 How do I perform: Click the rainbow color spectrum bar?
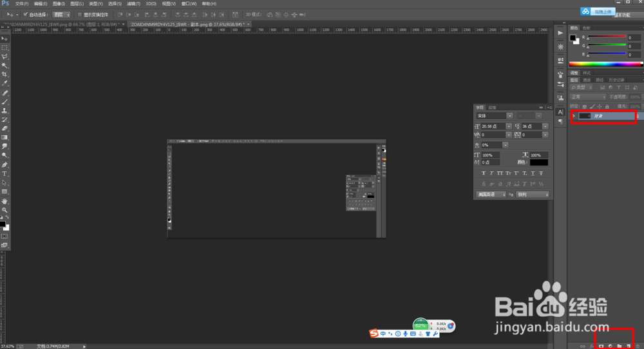(606, 64)
